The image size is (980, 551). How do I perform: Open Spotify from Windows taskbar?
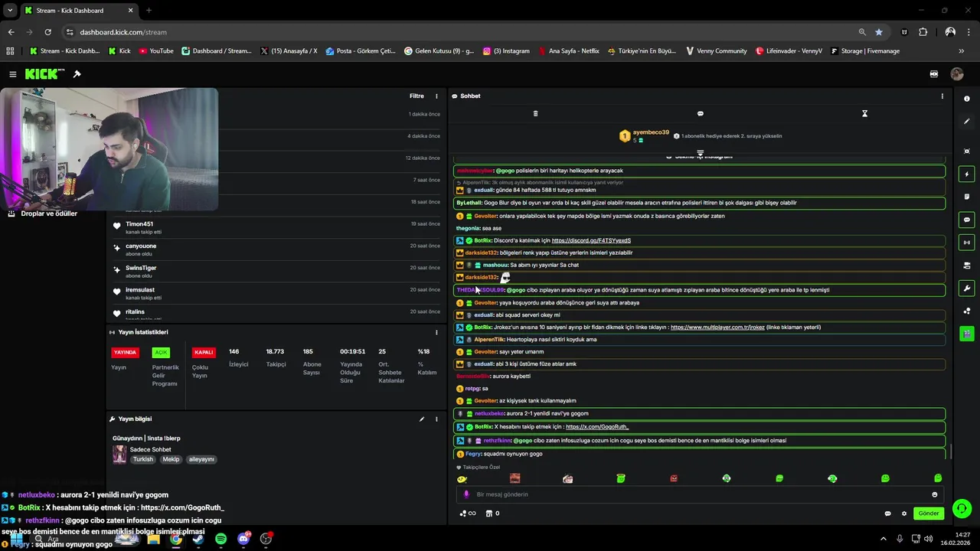[x=220, y=539]
